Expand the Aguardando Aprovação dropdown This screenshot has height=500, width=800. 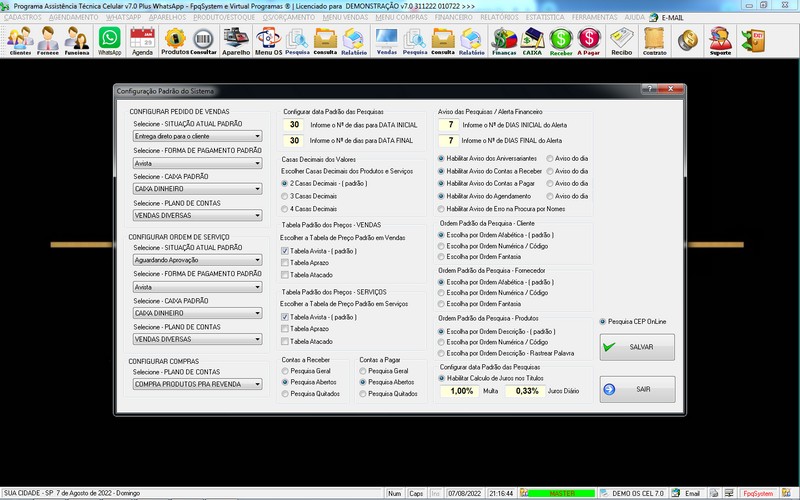tap(197, 260)
